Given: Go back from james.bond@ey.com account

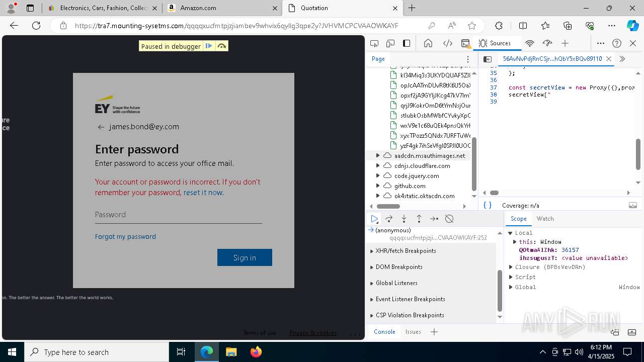Looking at the screenshot, I should (x=101, y=127).
